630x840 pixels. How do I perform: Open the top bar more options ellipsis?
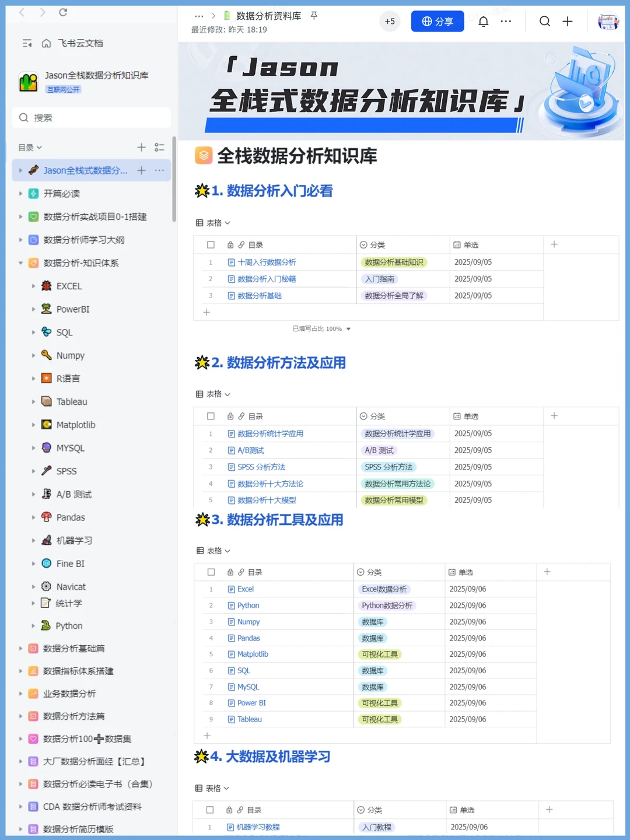pyautogui.click(x=506, y=22)
